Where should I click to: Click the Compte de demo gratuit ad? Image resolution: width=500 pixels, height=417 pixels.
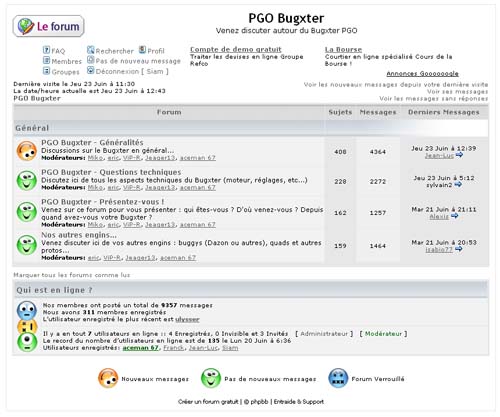click(x=236, y=49)
